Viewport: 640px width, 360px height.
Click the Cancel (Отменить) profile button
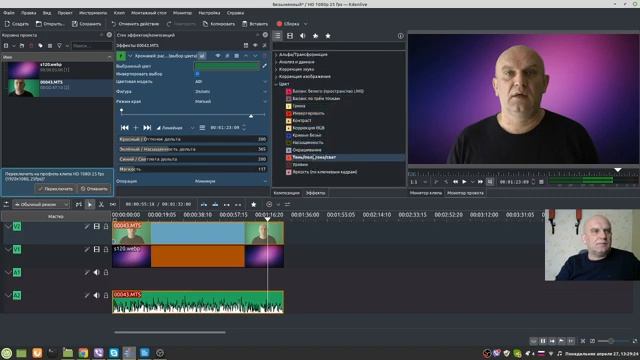coord(94,189)
